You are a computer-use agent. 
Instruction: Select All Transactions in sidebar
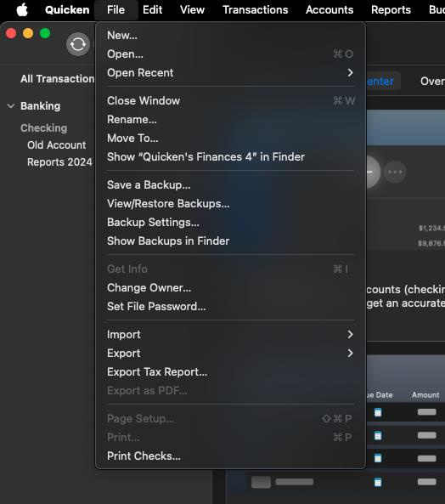(x=58, y=79)
